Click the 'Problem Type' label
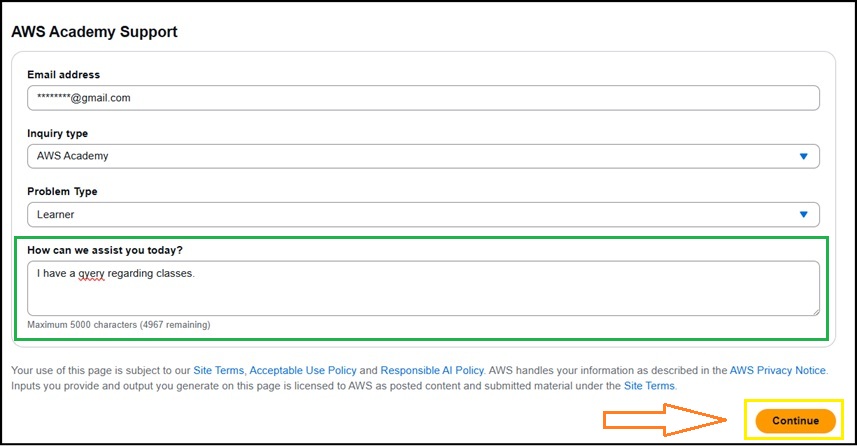This screenshot has height=446, width=857. 62,191
